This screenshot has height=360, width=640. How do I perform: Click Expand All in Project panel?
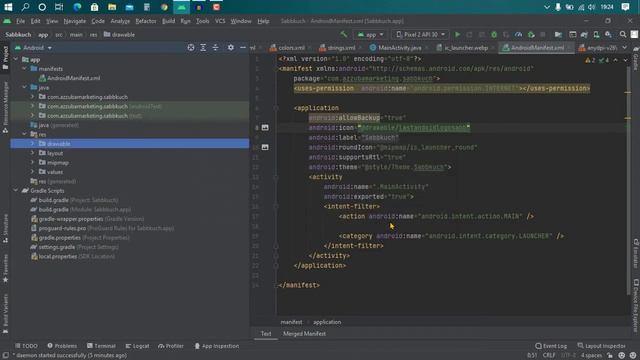pos(203,48)
